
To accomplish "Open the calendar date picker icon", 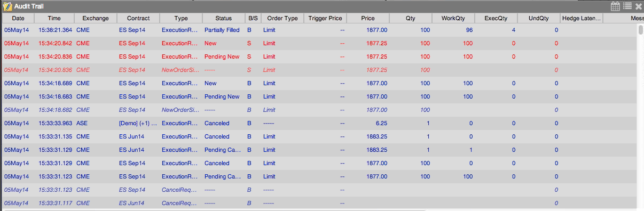I will (x=615, y=6).
